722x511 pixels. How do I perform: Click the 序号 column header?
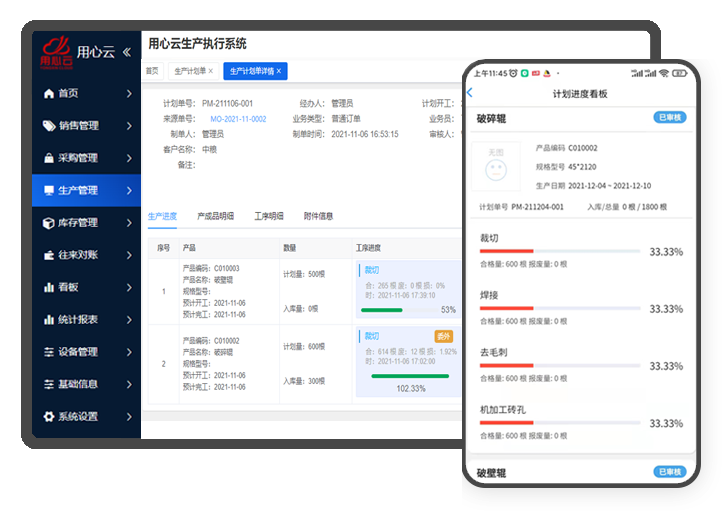(x=163, y=248)
